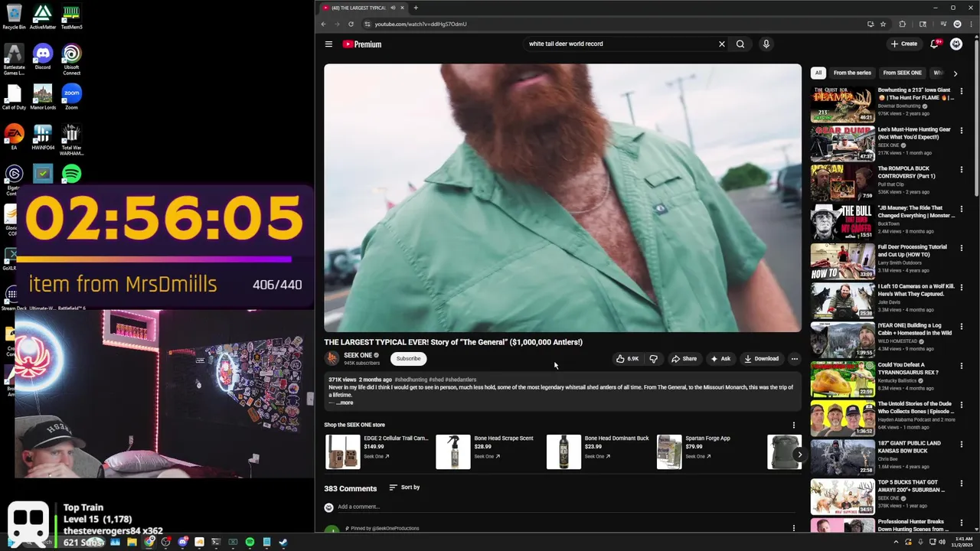Open the YouTube account avatar menu
Screen dimensions: 980x551
[x=956, y=44]
